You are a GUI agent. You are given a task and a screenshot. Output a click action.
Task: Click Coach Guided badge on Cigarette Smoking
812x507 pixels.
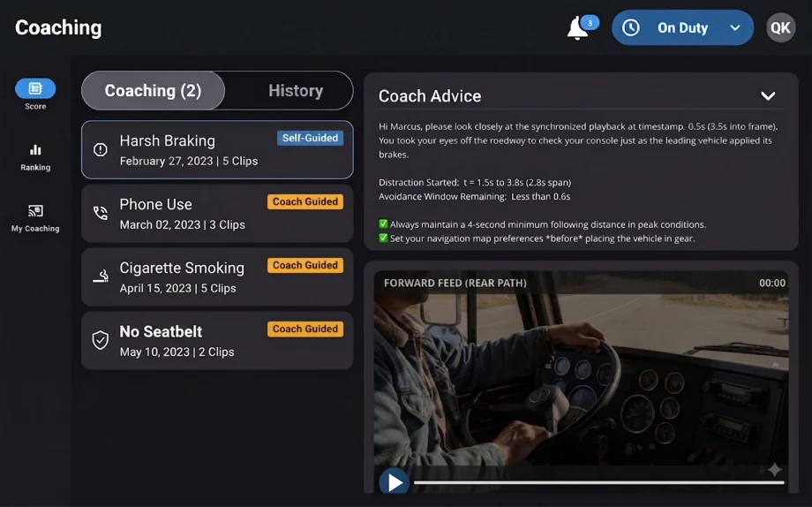point(305,265)
